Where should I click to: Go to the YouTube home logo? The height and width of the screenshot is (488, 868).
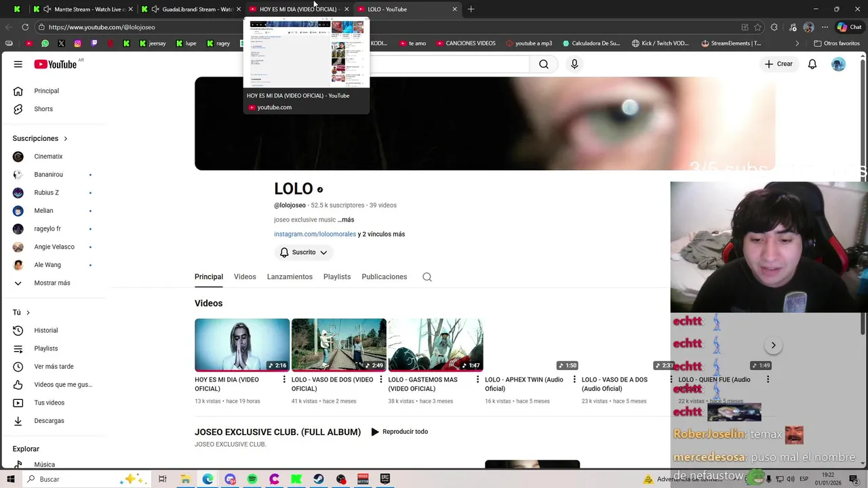(56, 64)
